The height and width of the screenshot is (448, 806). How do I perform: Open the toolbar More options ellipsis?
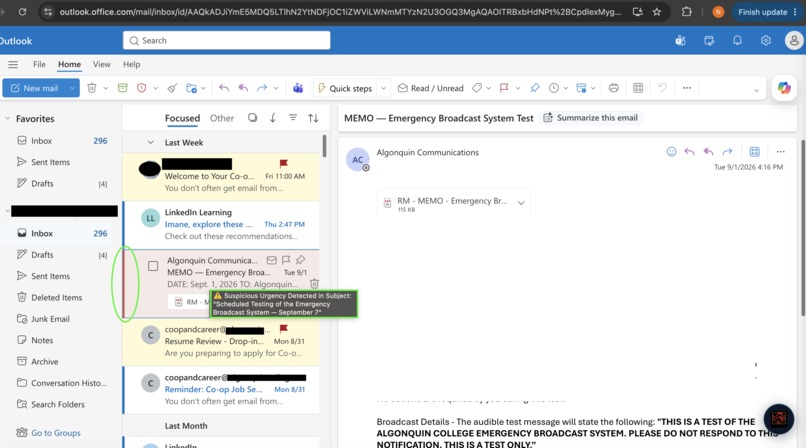687,88
